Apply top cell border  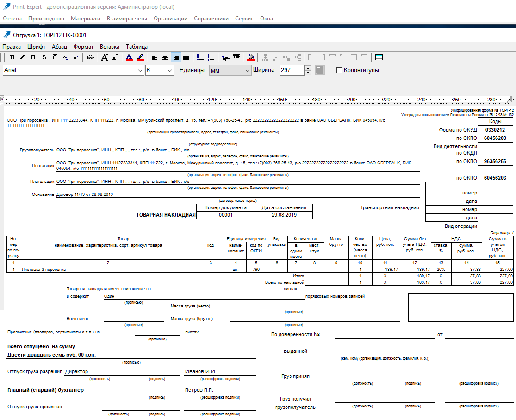pos(332,57)
